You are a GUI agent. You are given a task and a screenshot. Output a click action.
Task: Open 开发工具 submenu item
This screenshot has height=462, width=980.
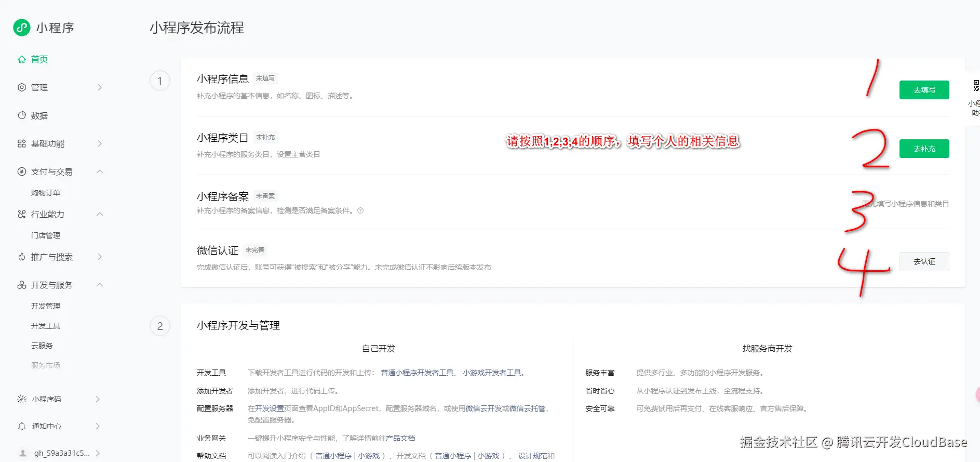[46, 326]
